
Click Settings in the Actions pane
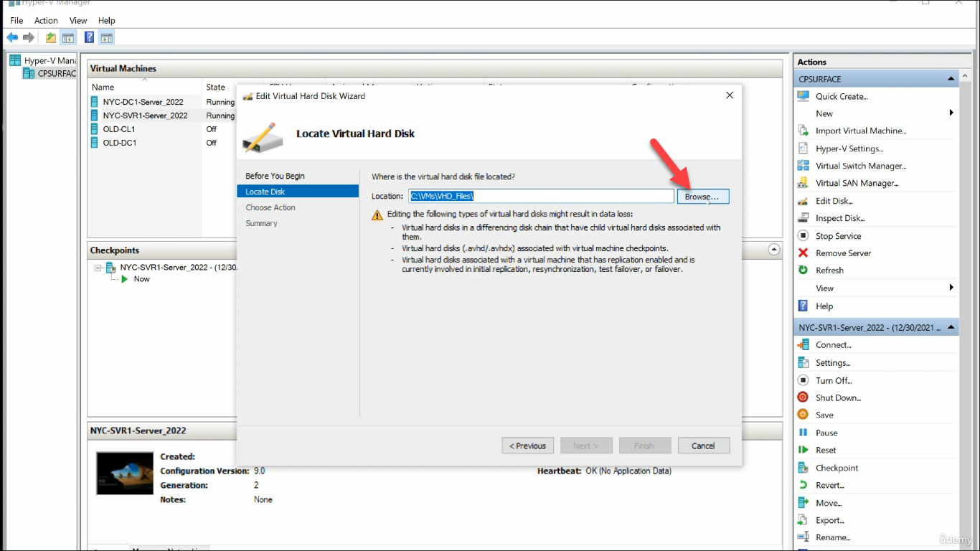click(x=833, y=363)
